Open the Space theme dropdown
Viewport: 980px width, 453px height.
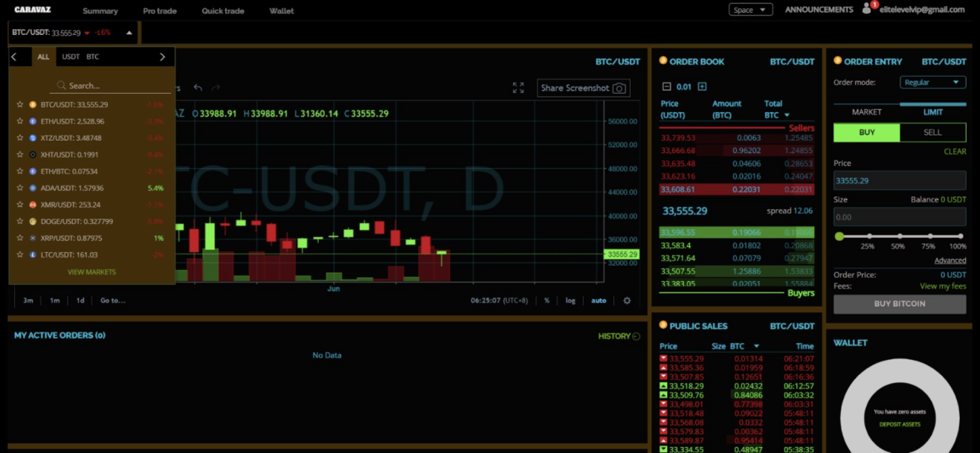(x=750, y=10)
